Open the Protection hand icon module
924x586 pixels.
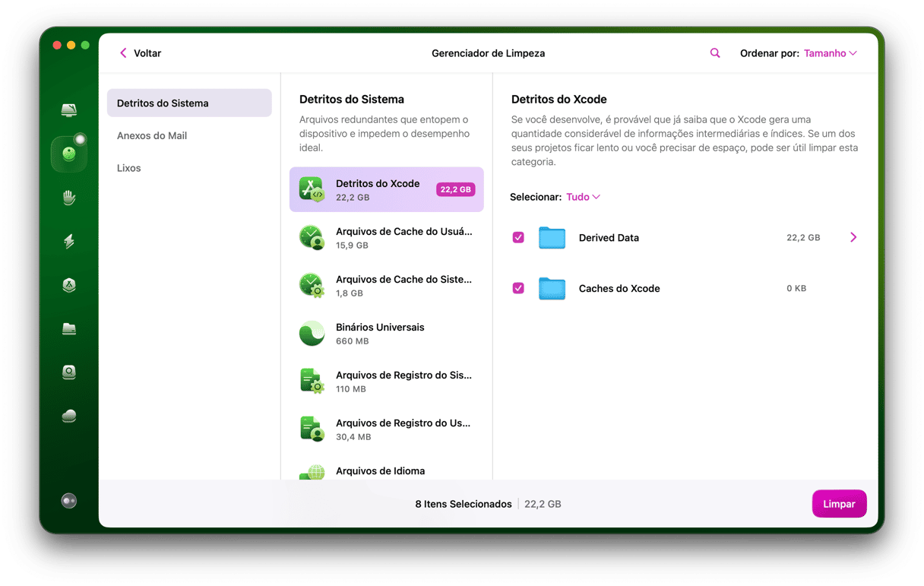tap(69, 198)
